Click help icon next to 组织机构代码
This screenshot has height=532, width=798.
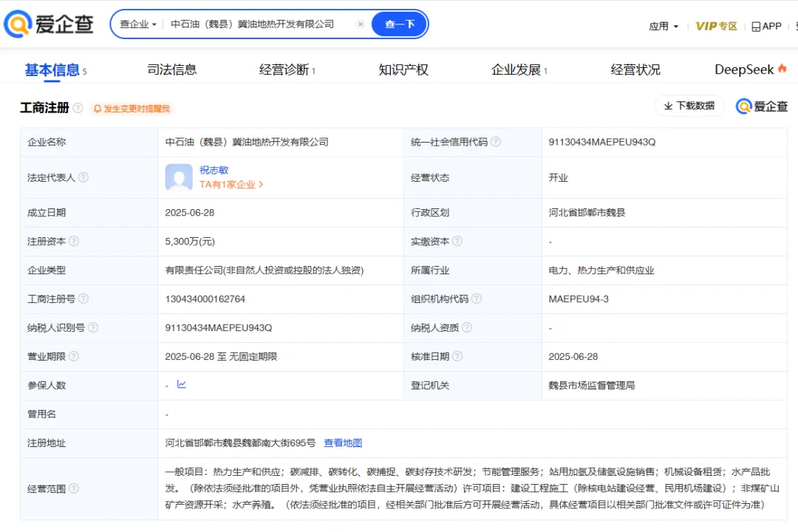pos(477,299)
